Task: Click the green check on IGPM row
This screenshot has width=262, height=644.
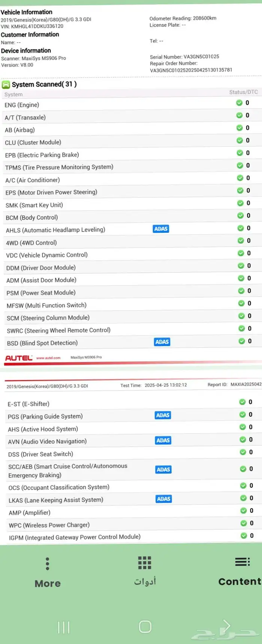Action: 244,536
